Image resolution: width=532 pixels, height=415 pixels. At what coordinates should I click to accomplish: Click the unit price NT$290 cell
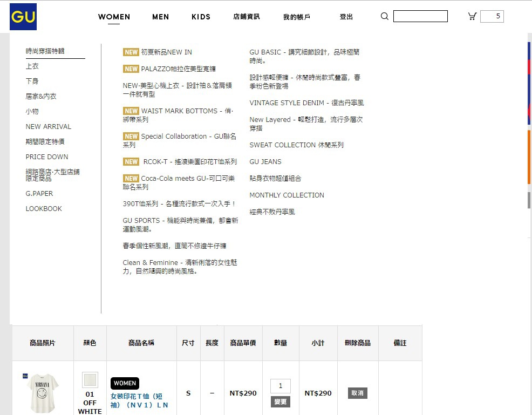coord(243,393)
